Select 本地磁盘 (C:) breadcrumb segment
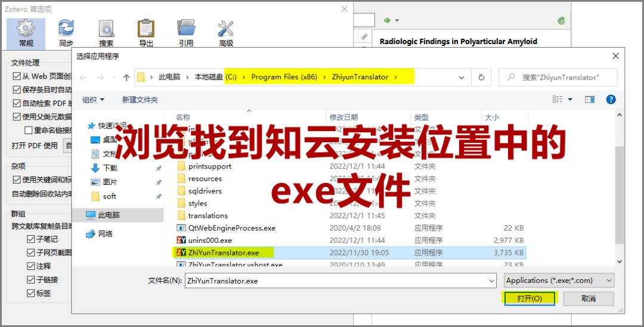This screenshot has height=327, width=644. tap(216, 77)
